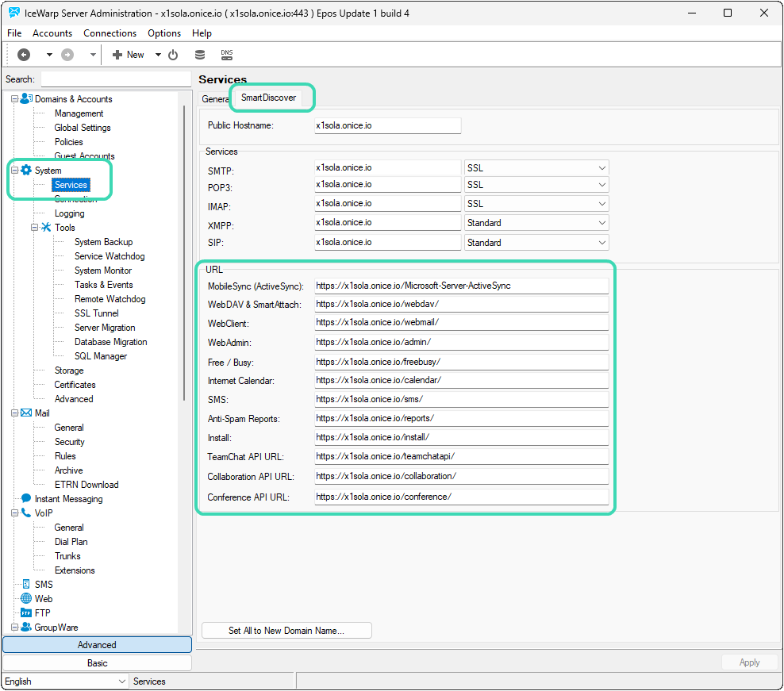Open the Connections menu
The width and height of the screenshot is (784, 691).
110,33
